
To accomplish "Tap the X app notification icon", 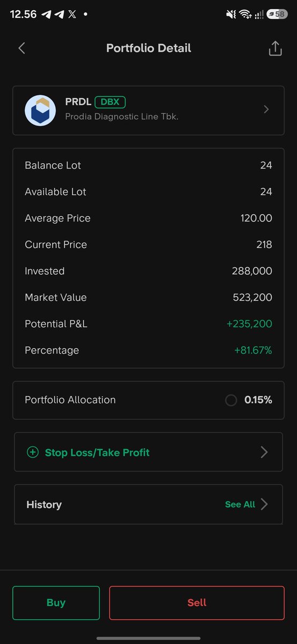I will pyautogui.click(x=72, y=14).
